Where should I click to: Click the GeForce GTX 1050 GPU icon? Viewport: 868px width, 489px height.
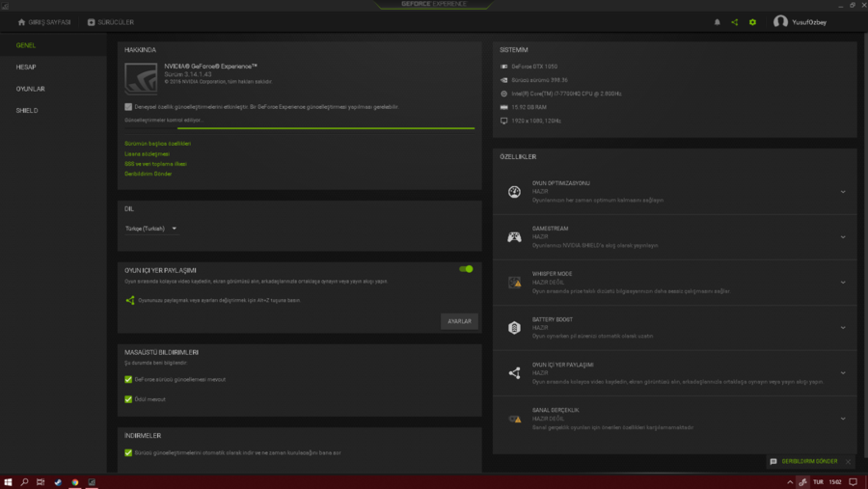tap(503, 67)
